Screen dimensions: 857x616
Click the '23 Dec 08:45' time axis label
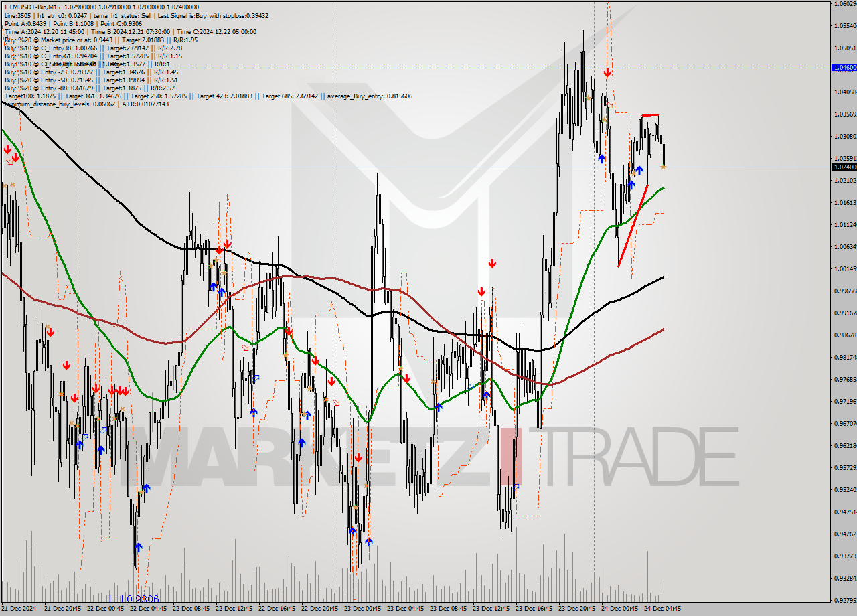(x=448, y=609)
